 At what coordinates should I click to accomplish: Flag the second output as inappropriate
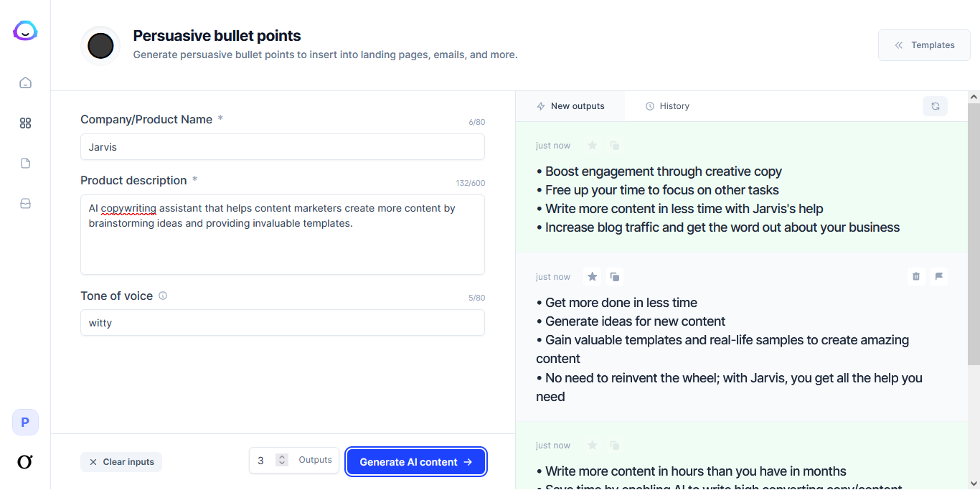[x=938, y=276]
